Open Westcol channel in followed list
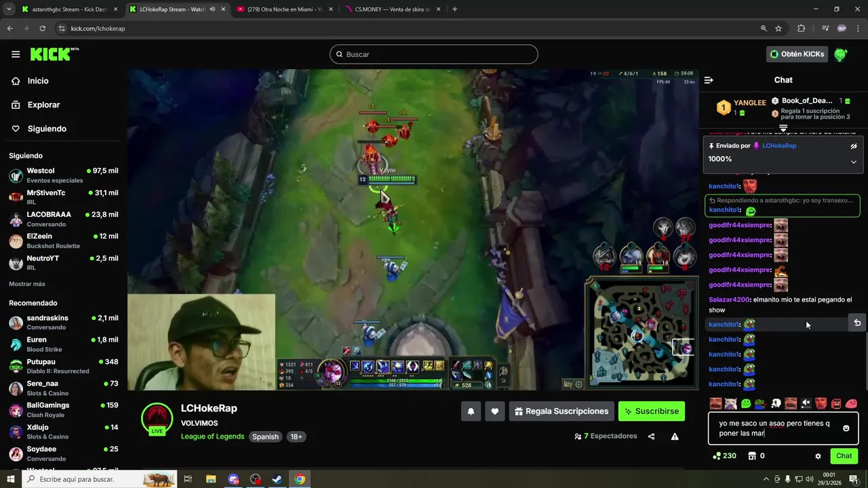 64,176
